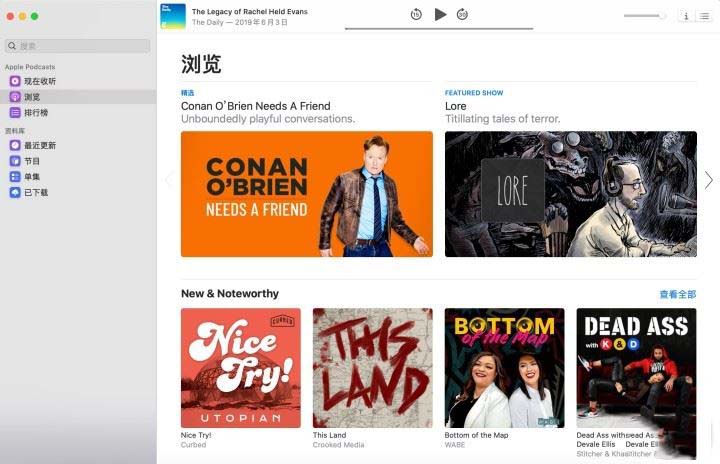
Task: Open Bottom of the Map artwork
Action: pyautogui.click(x=504, y=368)
